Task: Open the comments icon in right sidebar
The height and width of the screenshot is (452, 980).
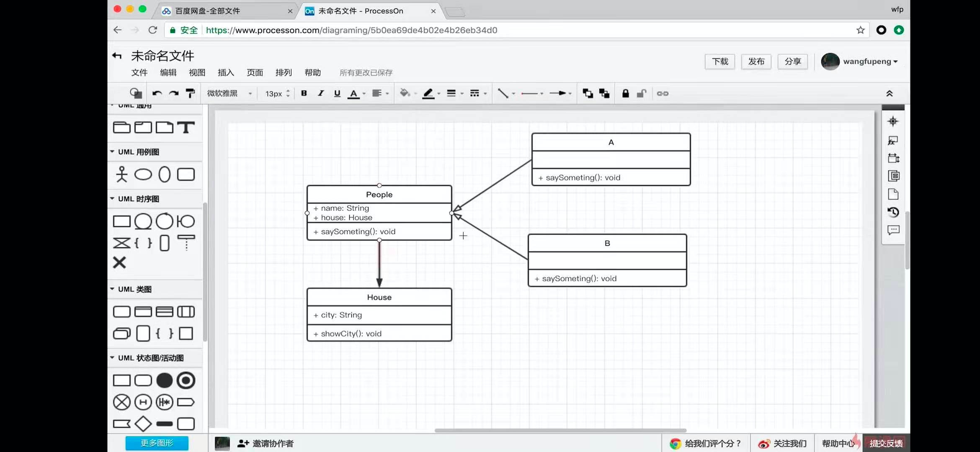Action: (893, 230)
